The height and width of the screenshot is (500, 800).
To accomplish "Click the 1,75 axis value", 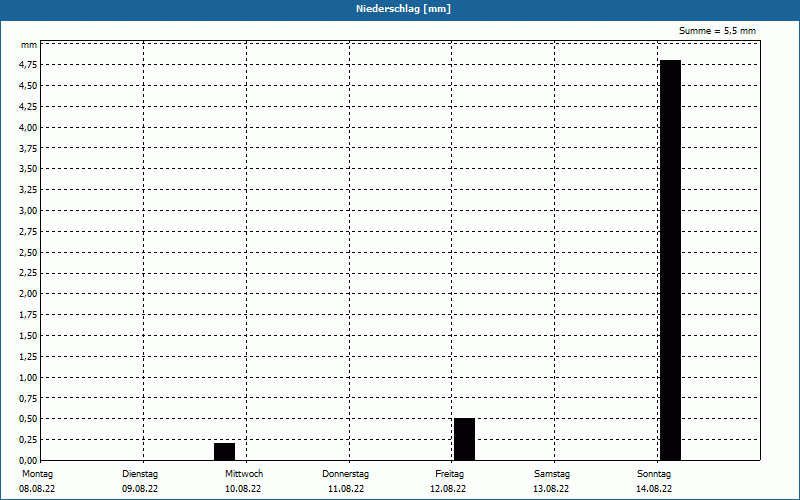I will pos(29,315).
